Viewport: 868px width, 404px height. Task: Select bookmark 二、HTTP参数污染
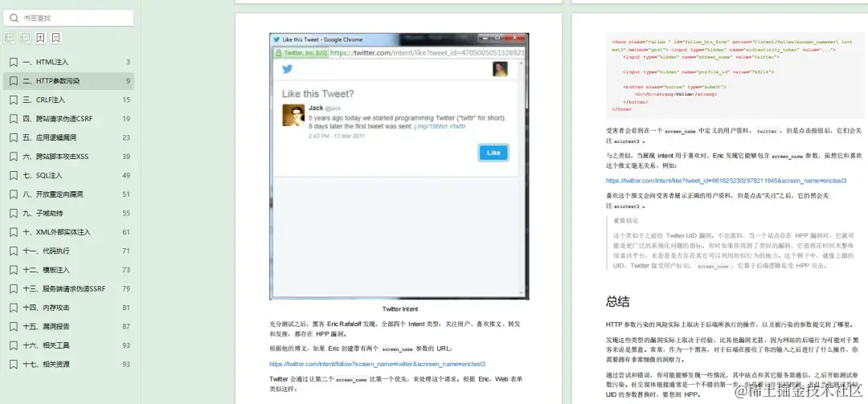point(68,81)
